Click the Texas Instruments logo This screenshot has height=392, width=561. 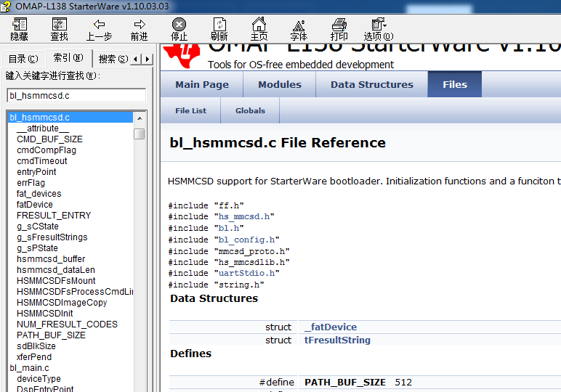click(x=182, y=55)
